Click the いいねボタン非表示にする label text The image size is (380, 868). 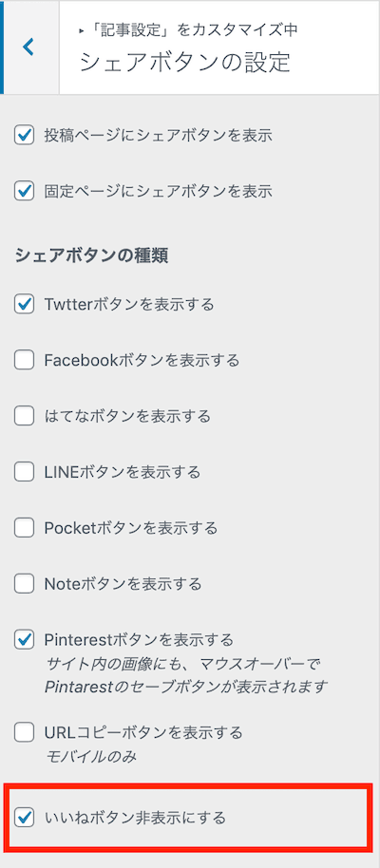135,818
